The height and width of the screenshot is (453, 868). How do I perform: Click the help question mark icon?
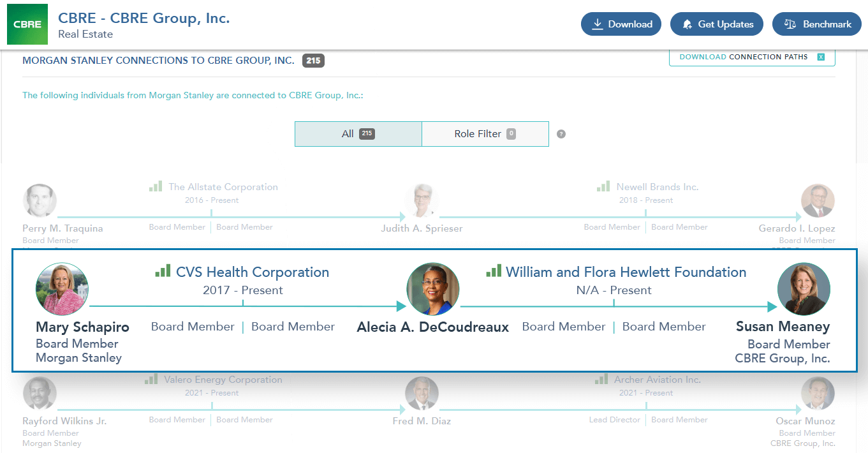(561, 134)
